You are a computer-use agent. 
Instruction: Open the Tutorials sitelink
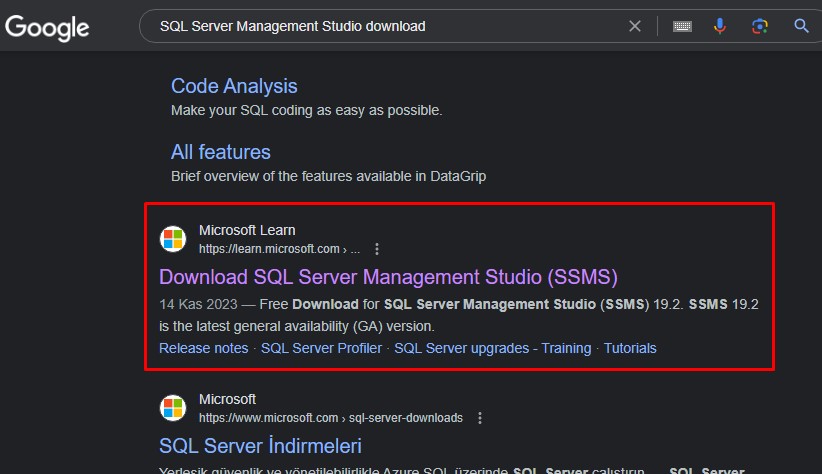(x=630, y=348)
